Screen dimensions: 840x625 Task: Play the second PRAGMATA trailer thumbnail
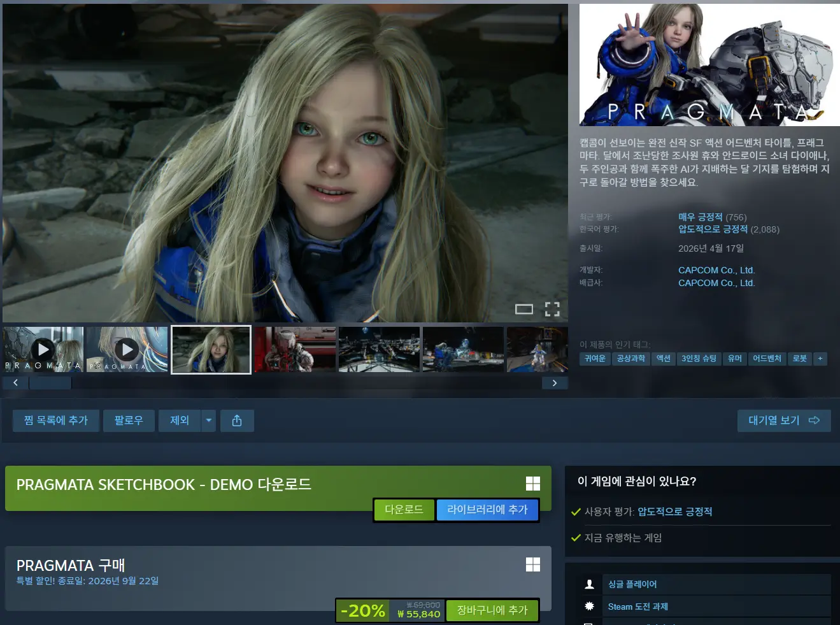pyautogui.click(x=127, y=349)
